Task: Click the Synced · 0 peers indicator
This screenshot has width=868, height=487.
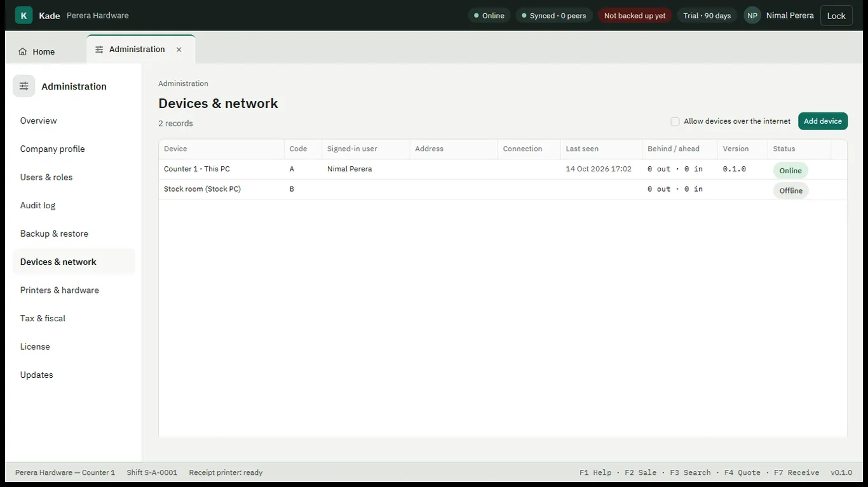Action: pos(553,15)
